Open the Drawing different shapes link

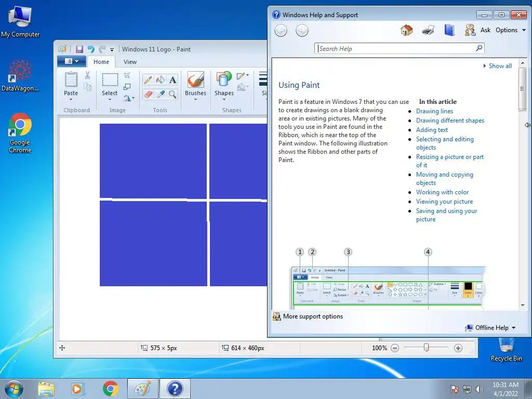point(450,121)
